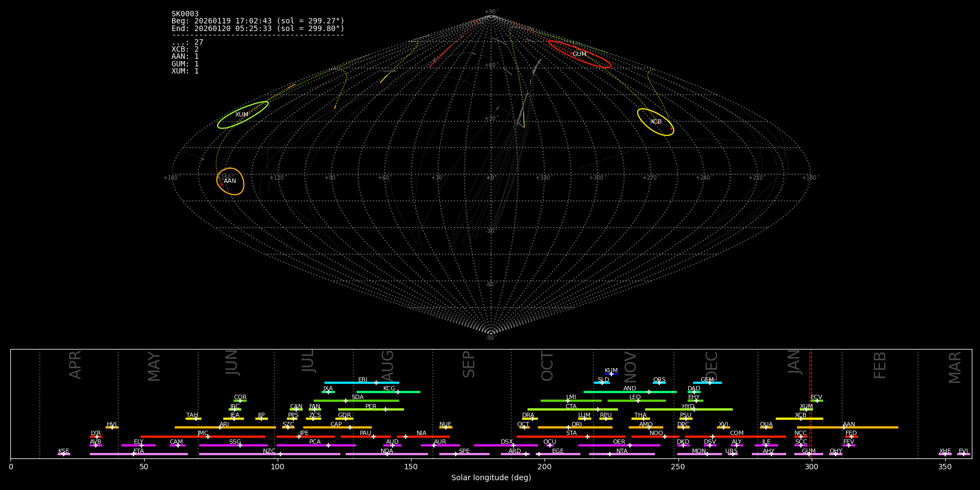Click the green XUM radiant ellipse on sky map
Image resolution: width=980 pixels, height=490 pixels.
242,115
